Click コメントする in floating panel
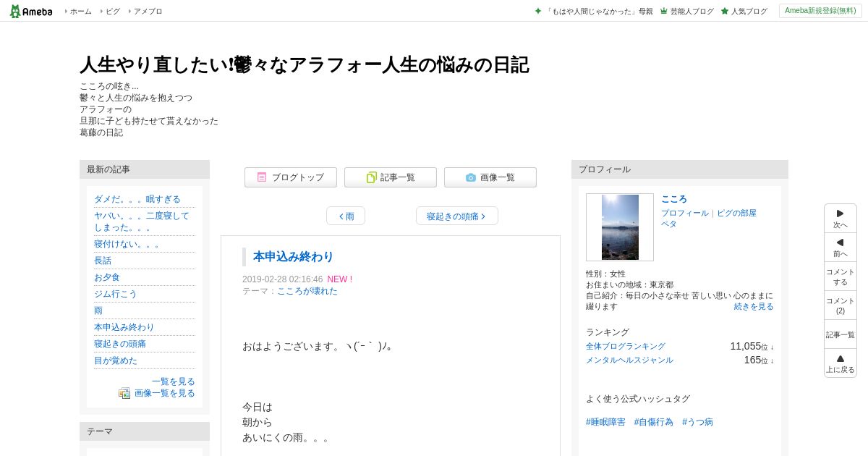 point(841,276)
